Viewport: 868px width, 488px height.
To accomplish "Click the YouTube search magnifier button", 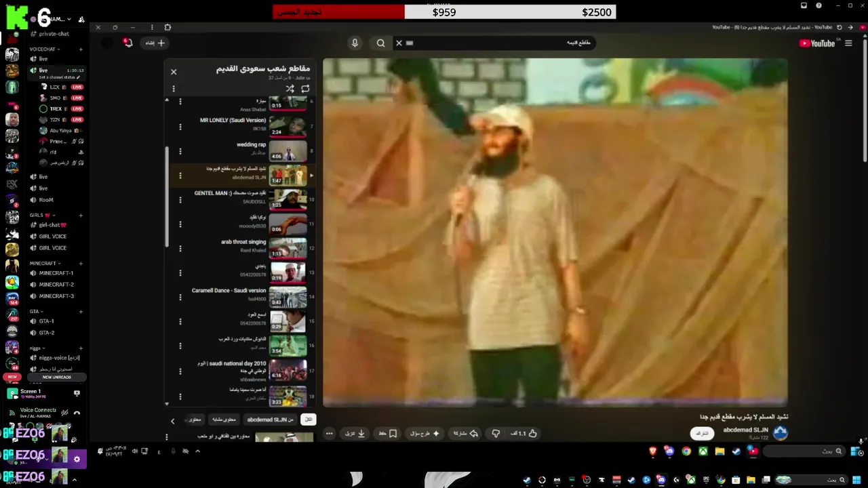I will (381, 43).
